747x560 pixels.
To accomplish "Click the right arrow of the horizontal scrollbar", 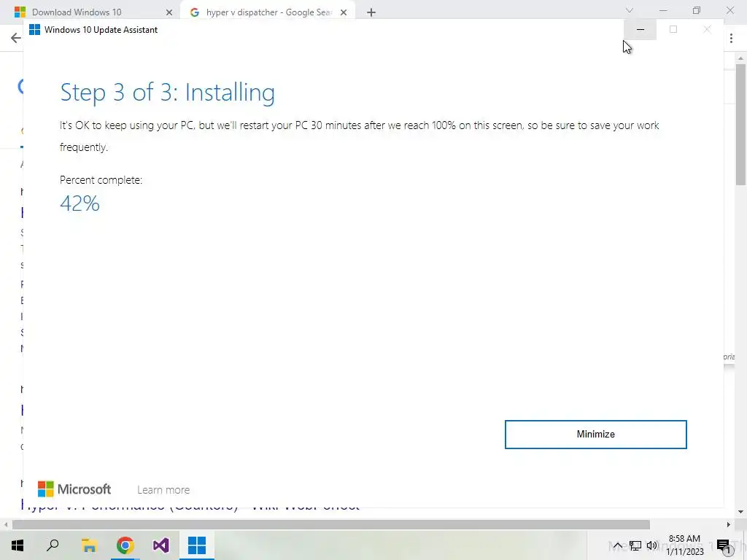I will tap(729, 524).
